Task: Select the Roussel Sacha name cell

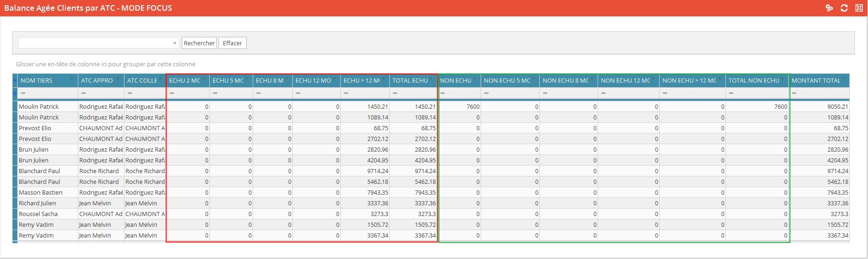Action: (38, 214)
